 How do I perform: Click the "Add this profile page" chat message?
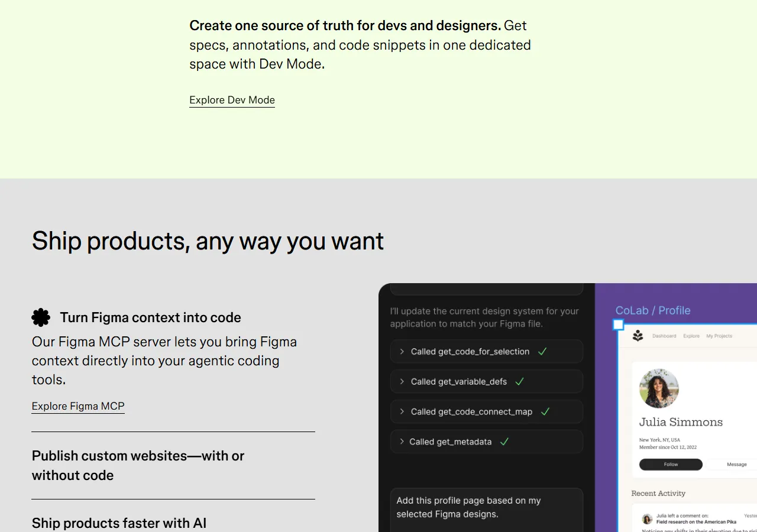(468, 507)
